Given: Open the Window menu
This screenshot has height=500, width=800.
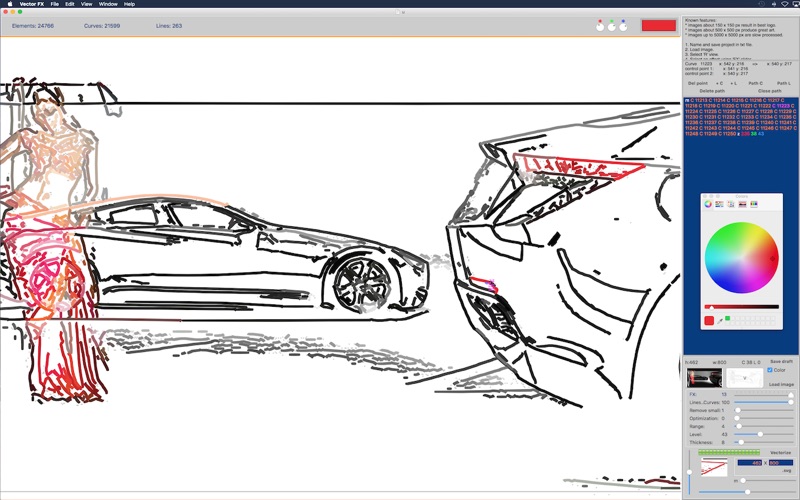Looking at the screenshot, I should (107, 4).
